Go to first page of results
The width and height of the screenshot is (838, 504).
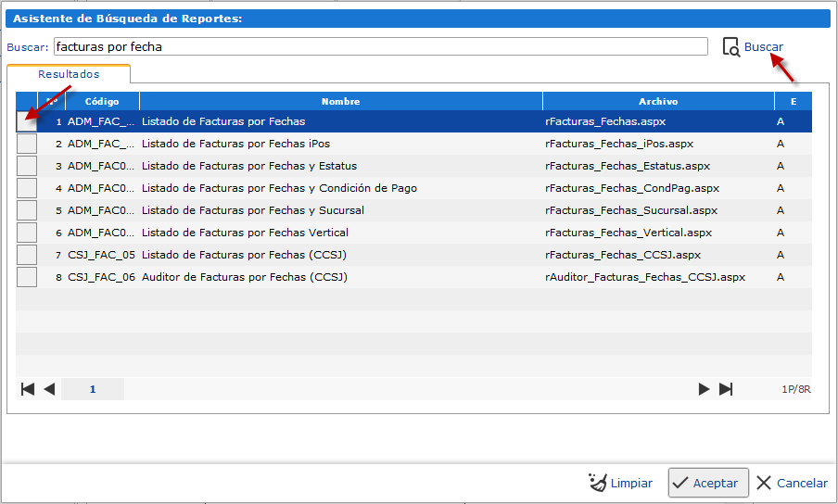point(28,389)
